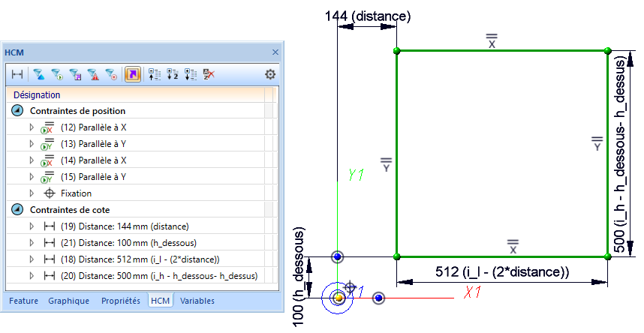Viewport: 644px width, 333px height.
Task: Click the sort icon with red X
Action: (209, 74)
